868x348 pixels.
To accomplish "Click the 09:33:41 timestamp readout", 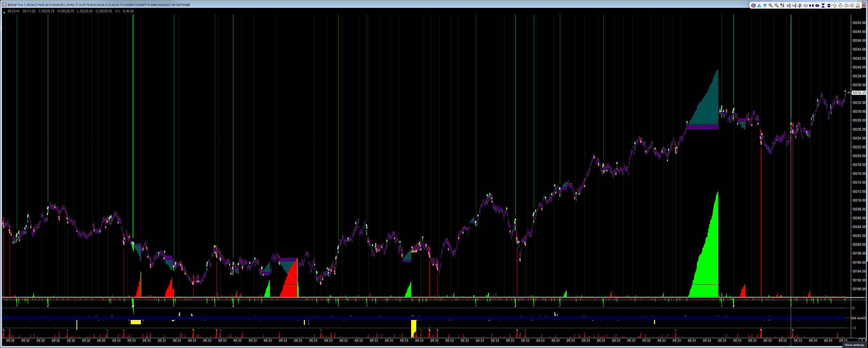I will pyautogui.click(x=13, y=11).
